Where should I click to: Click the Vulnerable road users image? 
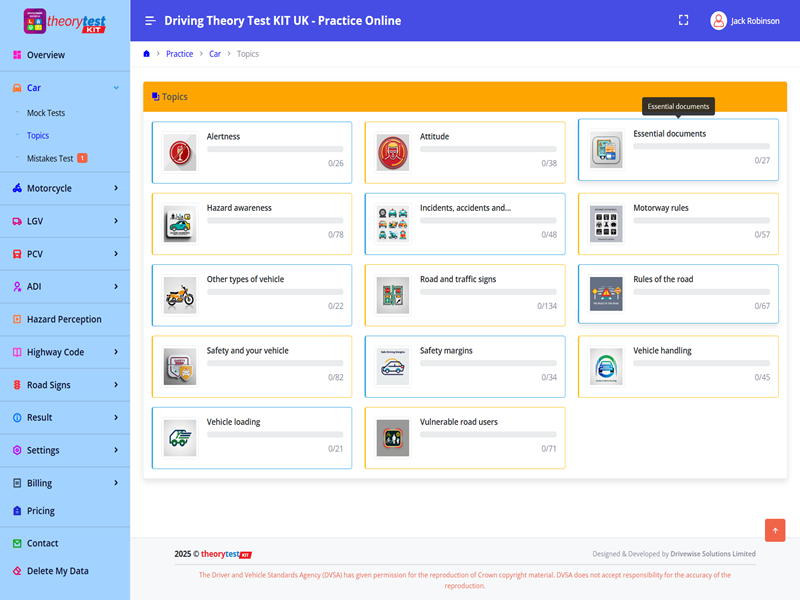[x=393, y=438]
